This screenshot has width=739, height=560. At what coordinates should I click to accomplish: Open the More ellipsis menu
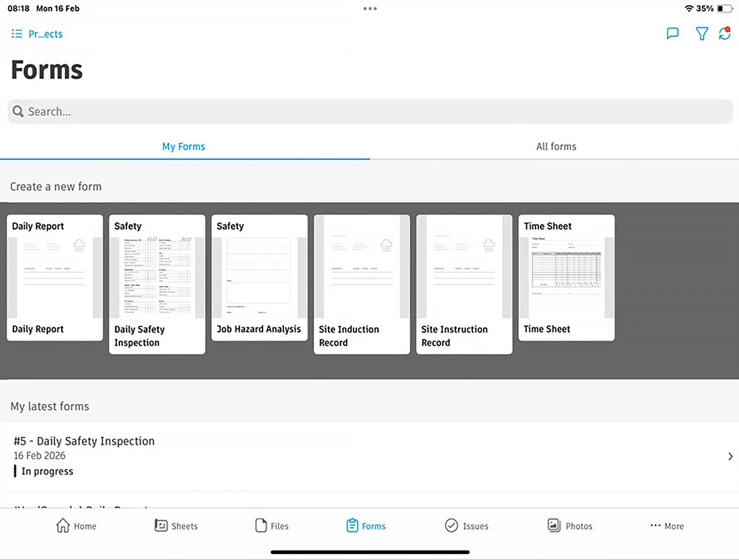(667, 526)
